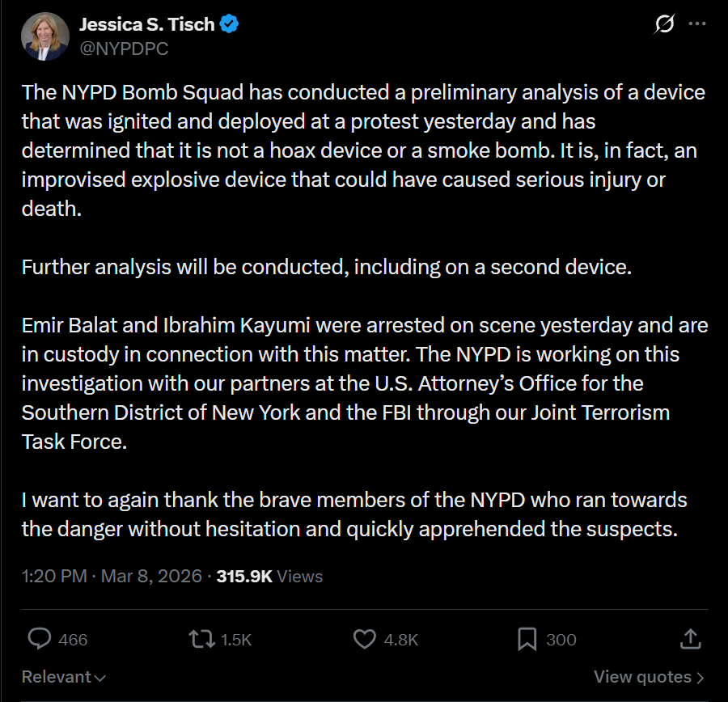The image size is (728, 702).
Task: Click the 4.8K likes count
Action: point(401,639)
